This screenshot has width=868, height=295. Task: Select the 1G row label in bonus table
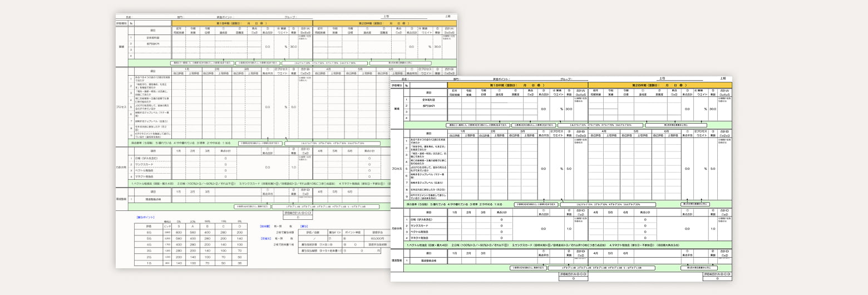pos(149,262)
